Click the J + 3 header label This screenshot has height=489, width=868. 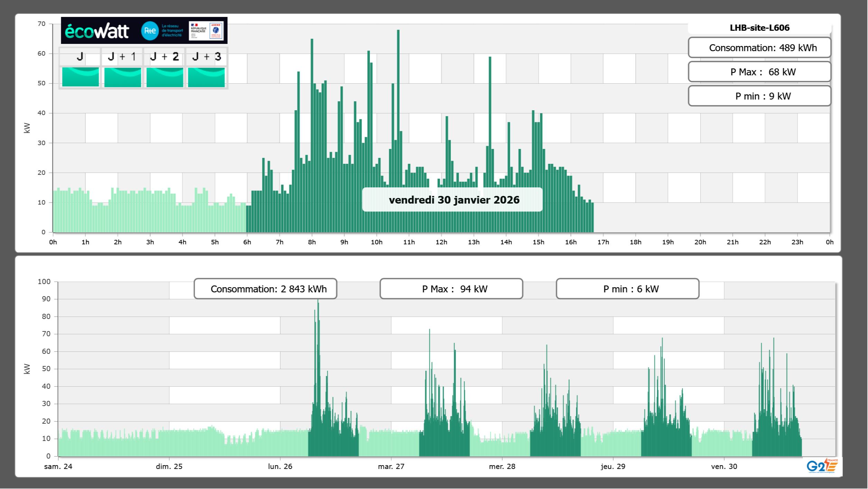pyautogui.click(x=206, y=57)
